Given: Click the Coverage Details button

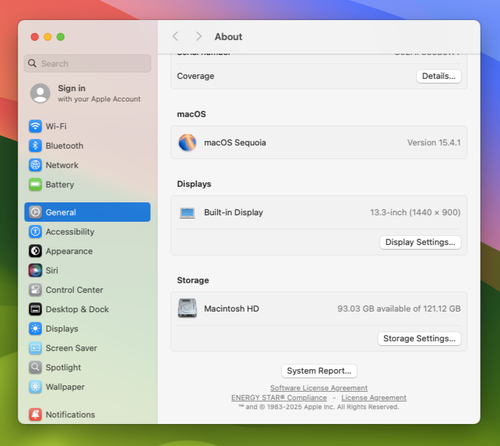Looking at the screenshot, I should coord(439,76).
